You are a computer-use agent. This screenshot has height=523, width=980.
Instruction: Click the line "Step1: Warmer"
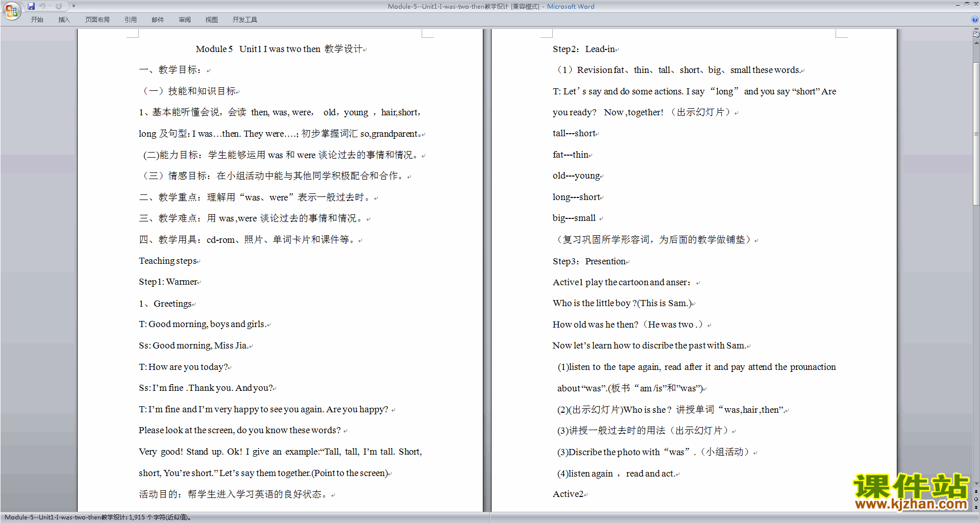coord(168,282)
